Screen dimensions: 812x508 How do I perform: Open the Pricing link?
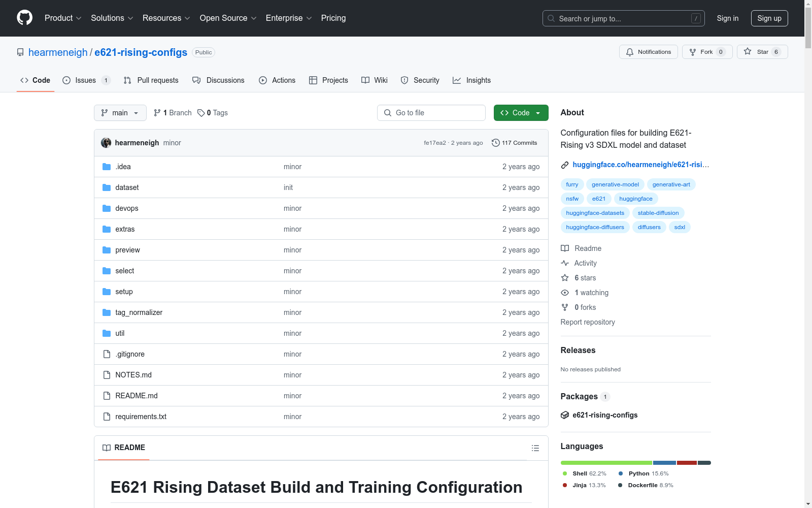coord(333,18)
